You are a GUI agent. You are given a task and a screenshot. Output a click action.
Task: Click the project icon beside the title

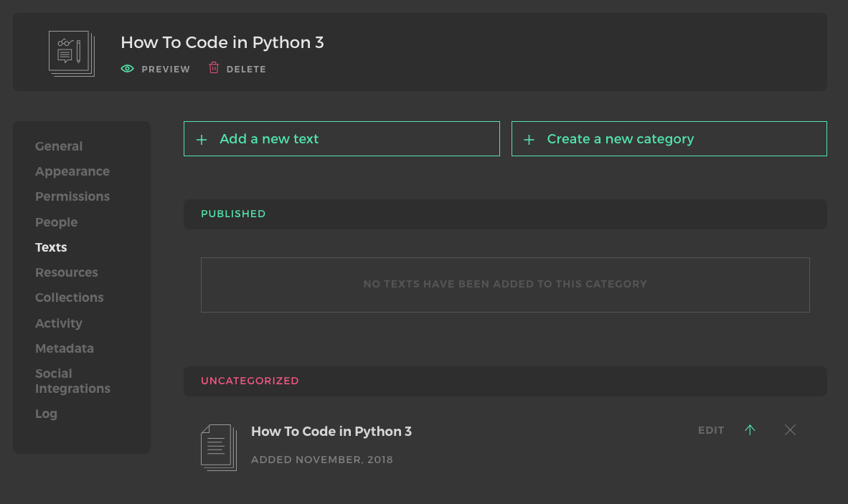(72, 54)
